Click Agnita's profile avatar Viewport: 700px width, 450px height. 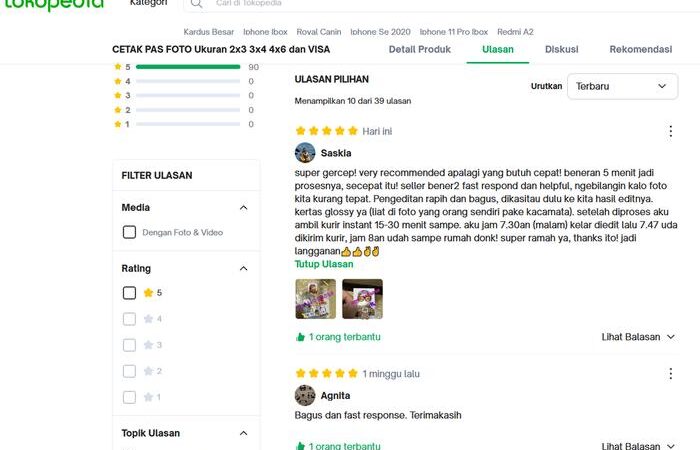coord(305,396)
